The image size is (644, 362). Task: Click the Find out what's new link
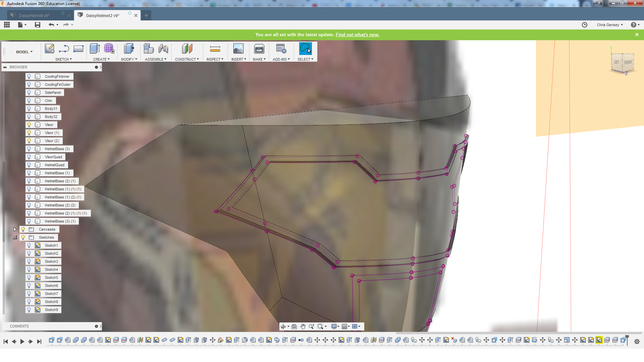pos(357,35)
